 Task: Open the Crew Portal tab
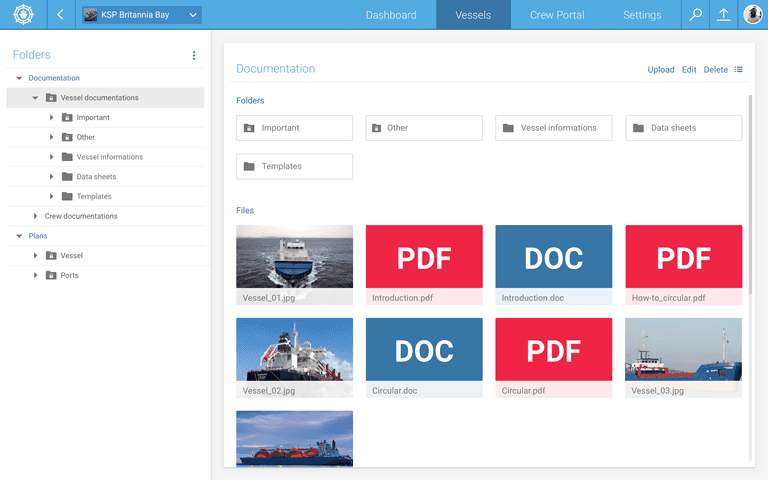[x=557, y=15]
